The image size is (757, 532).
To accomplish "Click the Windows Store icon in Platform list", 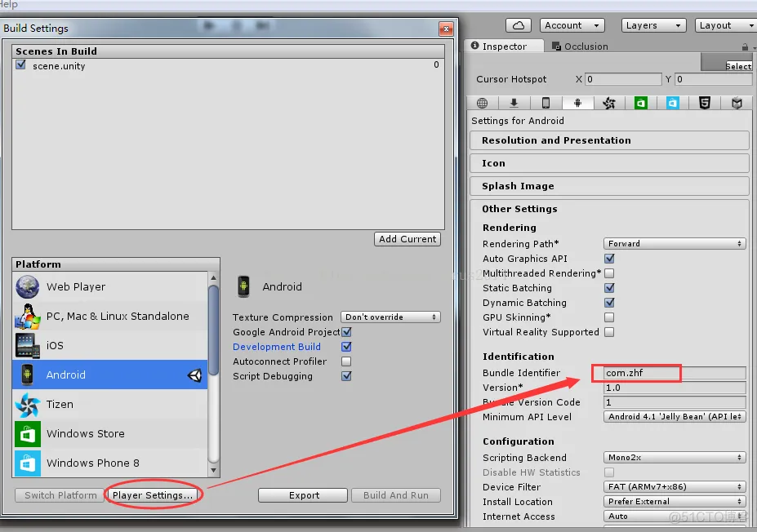I will coord(28,433).
